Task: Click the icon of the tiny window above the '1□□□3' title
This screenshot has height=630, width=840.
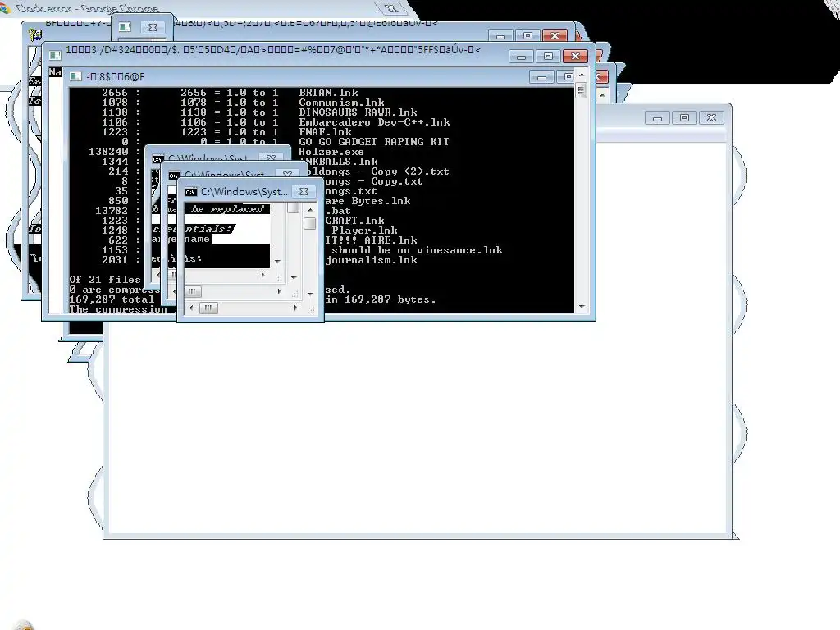Action: coord(125,27)
